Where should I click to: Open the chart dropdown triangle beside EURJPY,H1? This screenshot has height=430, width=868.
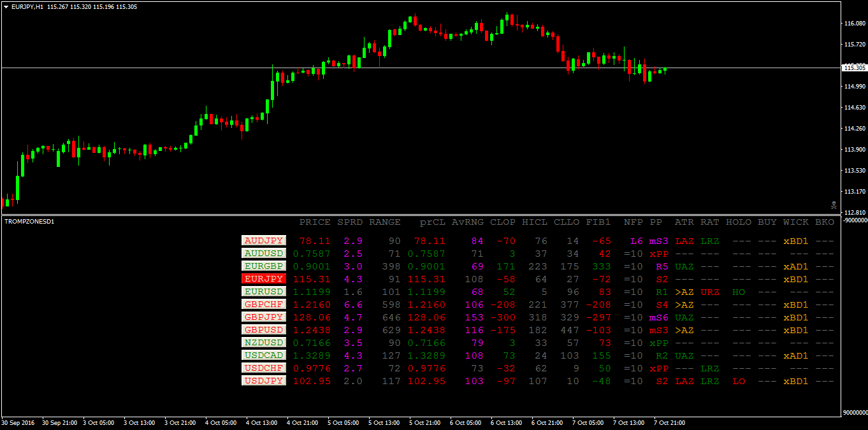coord(6,6)
